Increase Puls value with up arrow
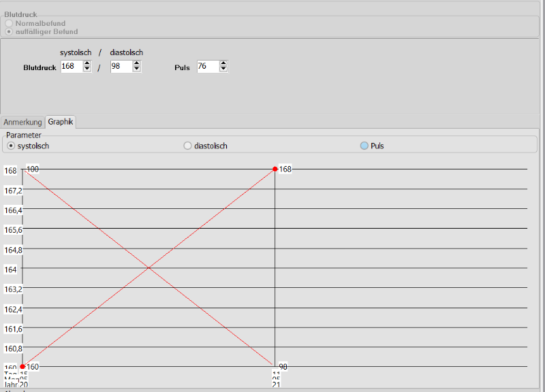The height and width of the screenshot is (392, 545). 223,63
